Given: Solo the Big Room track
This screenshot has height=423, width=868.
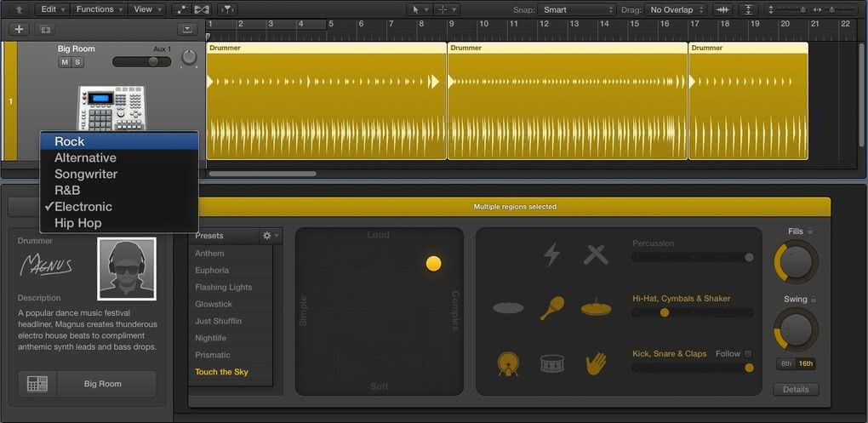Looking at the screenshot, I should coord(77,62).
